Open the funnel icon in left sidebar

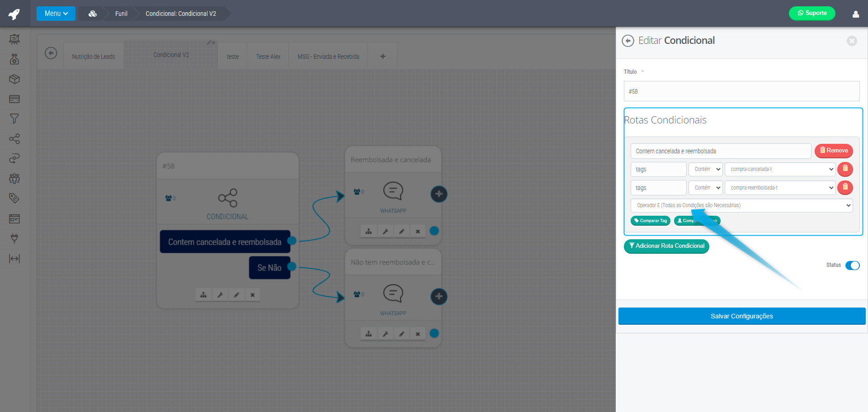[x=14, y=119]
